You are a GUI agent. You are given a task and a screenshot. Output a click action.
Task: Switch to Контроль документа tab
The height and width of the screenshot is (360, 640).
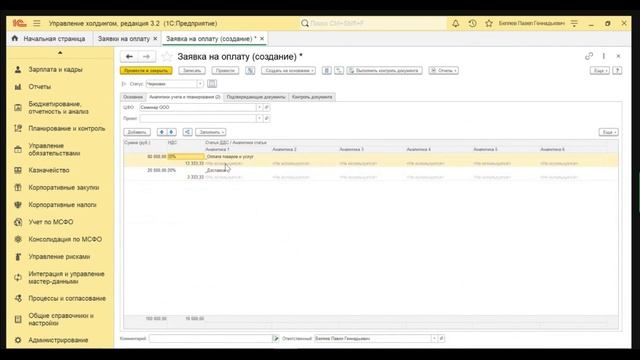click(x=312, y=97)
